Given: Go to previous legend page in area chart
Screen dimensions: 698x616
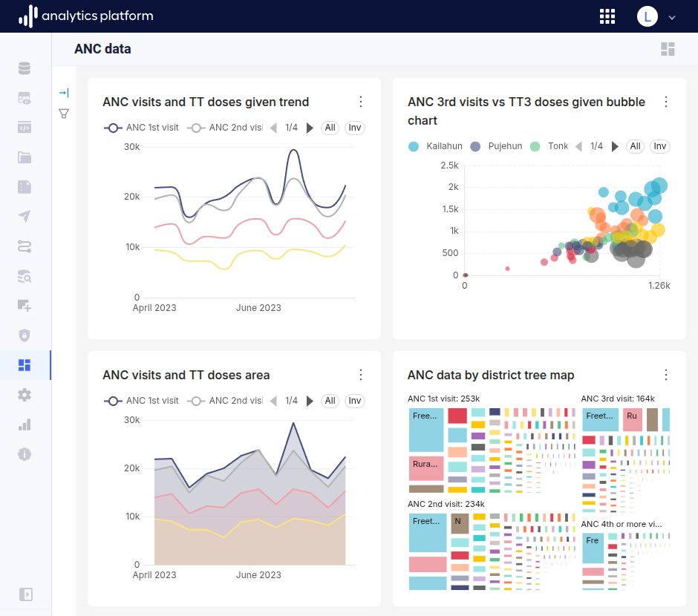Looking at the screenshot, I should (274, 402).
